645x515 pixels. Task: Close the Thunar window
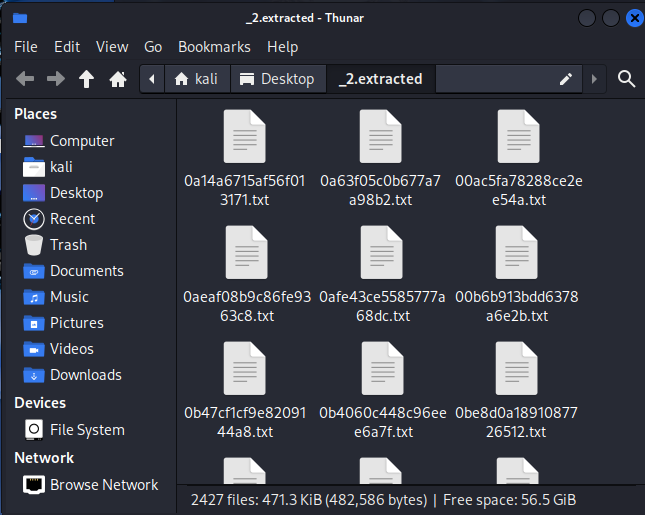point(634,18)
